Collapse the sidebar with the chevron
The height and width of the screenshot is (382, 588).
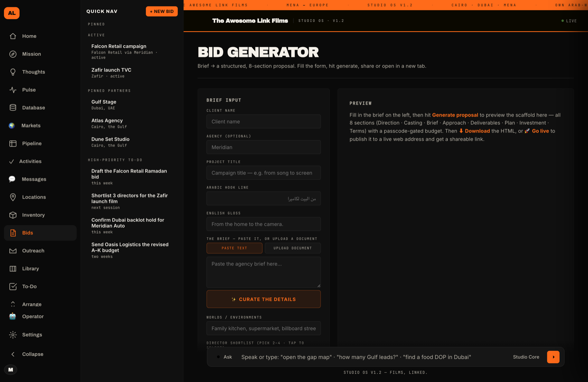(x=13, y=354)
